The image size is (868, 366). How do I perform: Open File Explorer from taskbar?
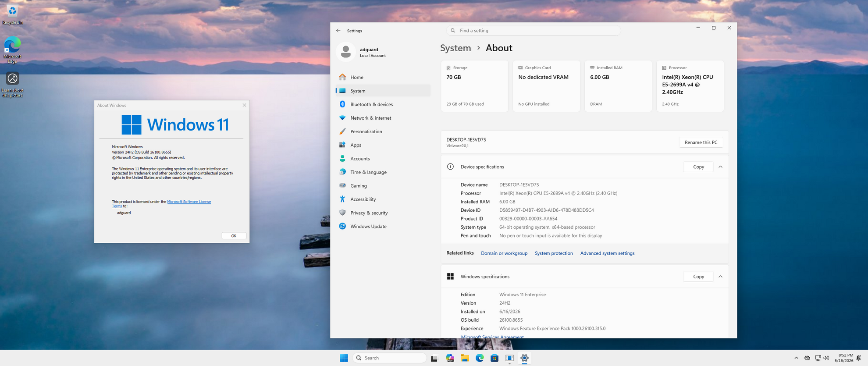465,358
